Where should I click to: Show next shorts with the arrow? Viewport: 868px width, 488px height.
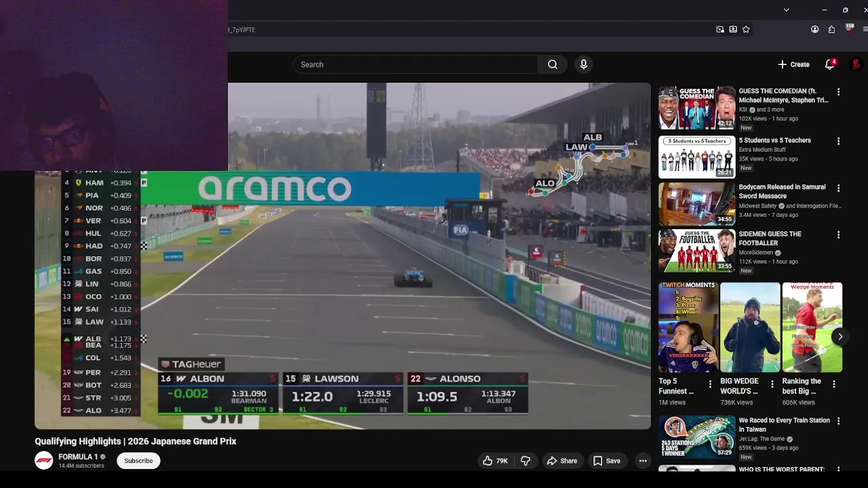point(840,336)
